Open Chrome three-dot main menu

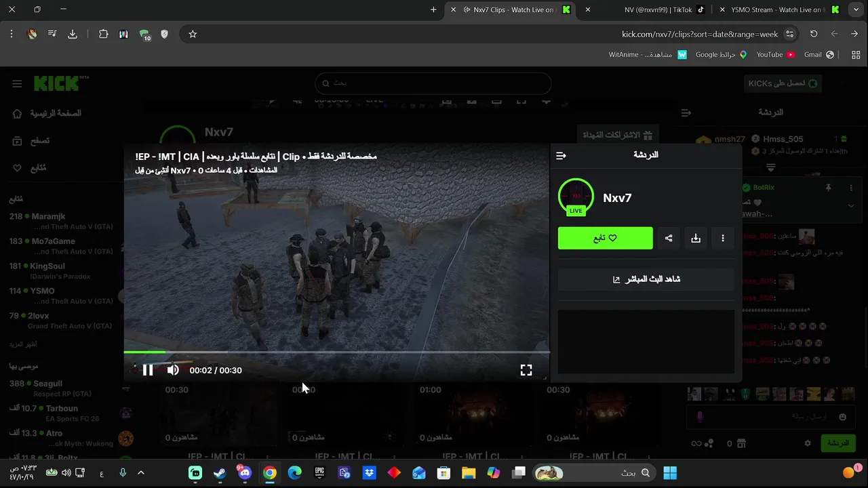tap(12, 34)
